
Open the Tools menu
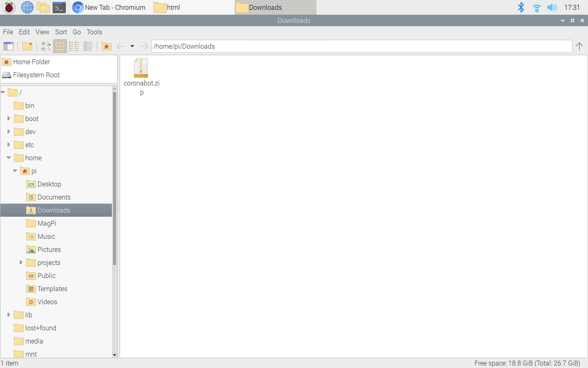tap(94, 32)
